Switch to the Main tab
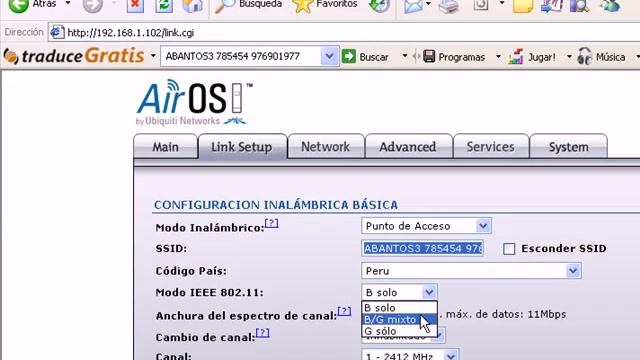 pos(165,147)
